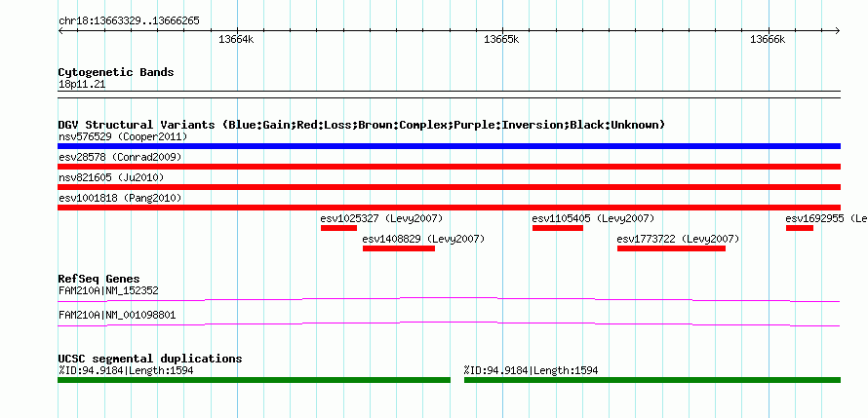This screenshot has width=868, height=418.
Task: Open the esv1025327 (Levy2007) label
Action: tap(382, 218)
